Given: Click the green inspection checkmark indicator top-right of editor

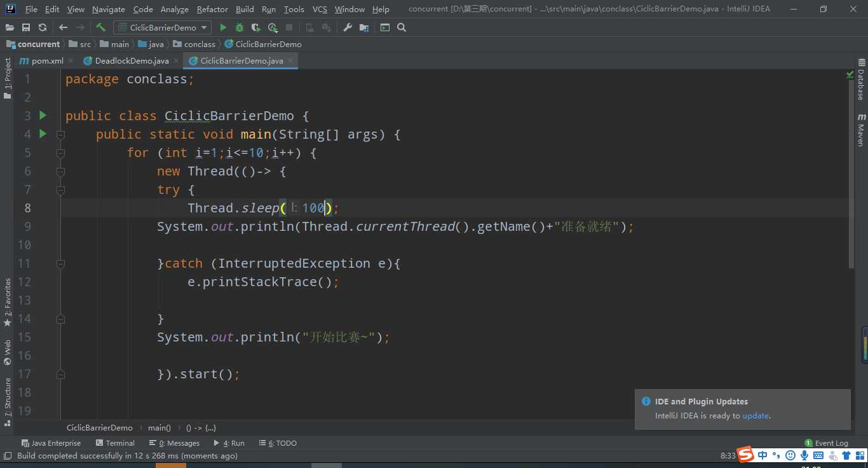Looking at the screenshot, I should click(x=850, y=75).
